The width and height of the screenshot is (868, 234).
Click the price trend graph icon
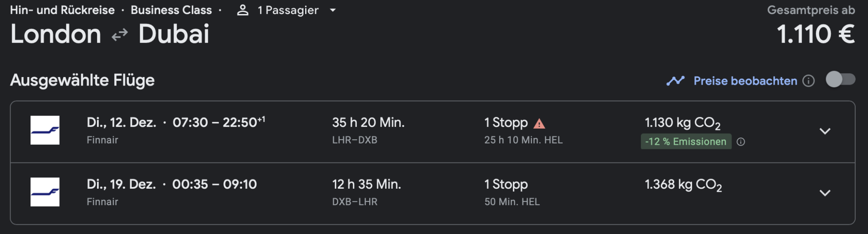click(676, 80)
